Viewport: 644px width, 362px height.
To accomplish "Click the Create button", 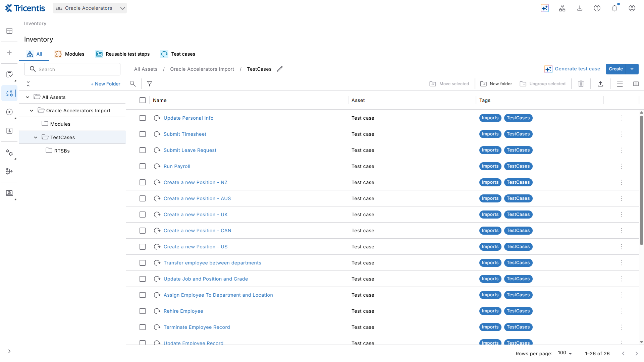I will pyautogui.click(x=616, y=69).
